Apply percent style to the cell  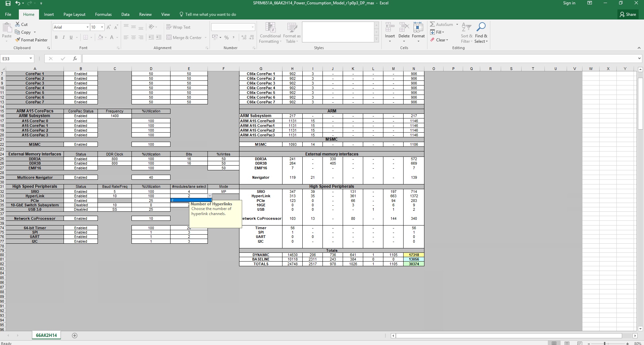[x=227, y=37]
